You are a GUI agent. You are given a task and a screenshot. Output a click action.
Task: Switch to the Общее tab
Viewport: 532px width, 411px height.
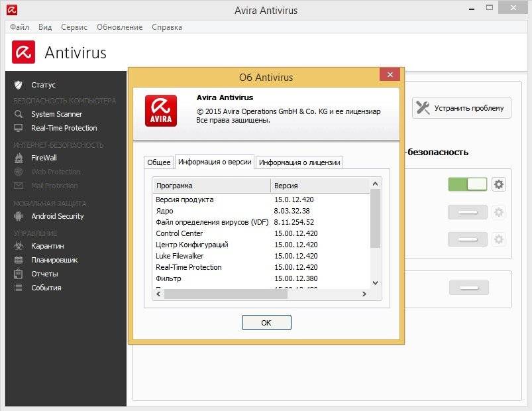coord(159,162)
